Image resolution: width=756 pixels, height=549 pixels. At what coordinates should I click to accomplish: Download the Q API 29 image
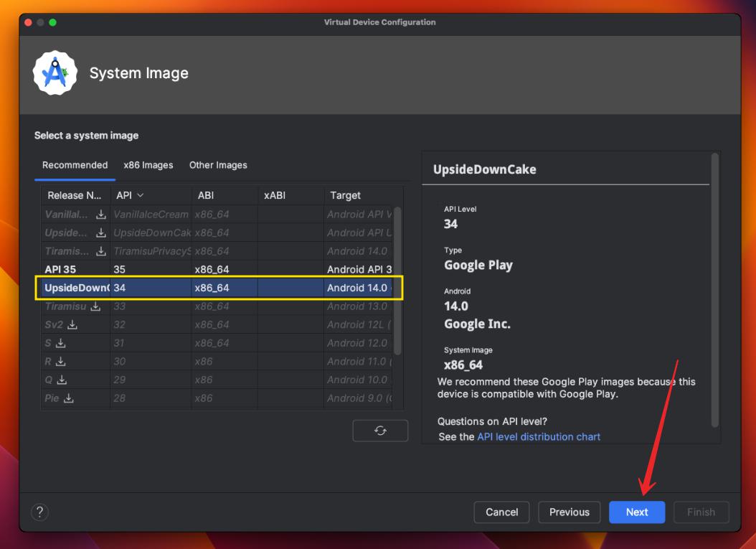62,380
